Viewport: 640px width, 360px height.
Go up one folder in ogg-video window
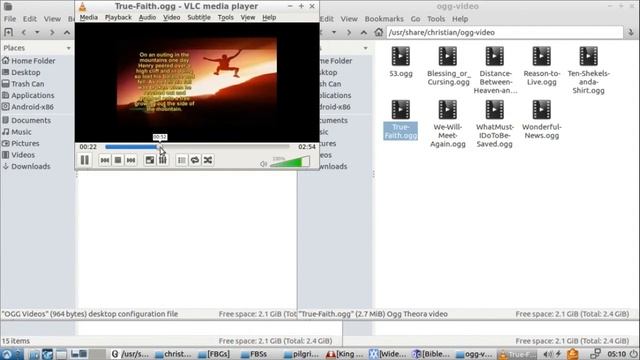364,32
